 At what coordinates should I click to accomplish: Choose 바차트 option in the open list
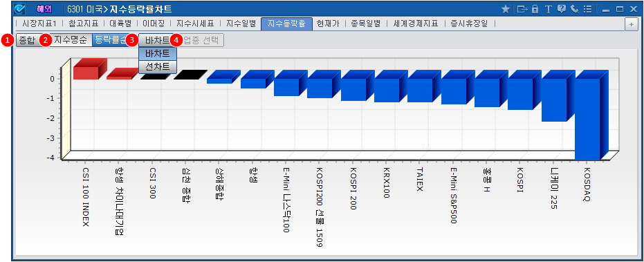coord(158,54)
